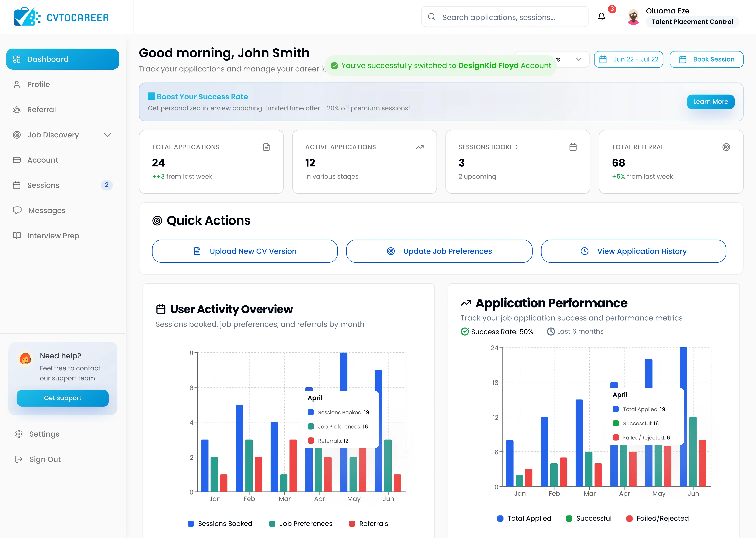Viewport: 756px width, 538px height.
Task: Click the Success Rate check icon
Action: [465, 332]
